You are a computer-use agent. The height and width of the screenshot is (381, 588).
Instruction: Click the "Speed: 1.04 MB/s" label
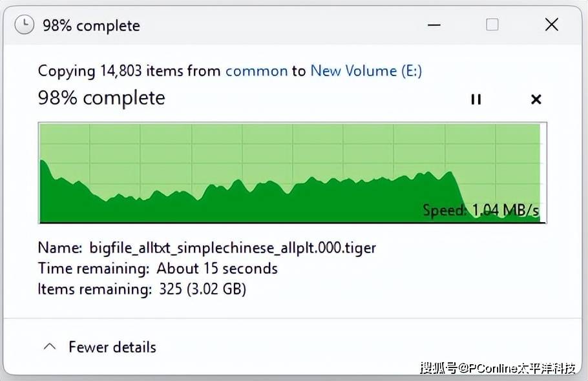(481, 210)
